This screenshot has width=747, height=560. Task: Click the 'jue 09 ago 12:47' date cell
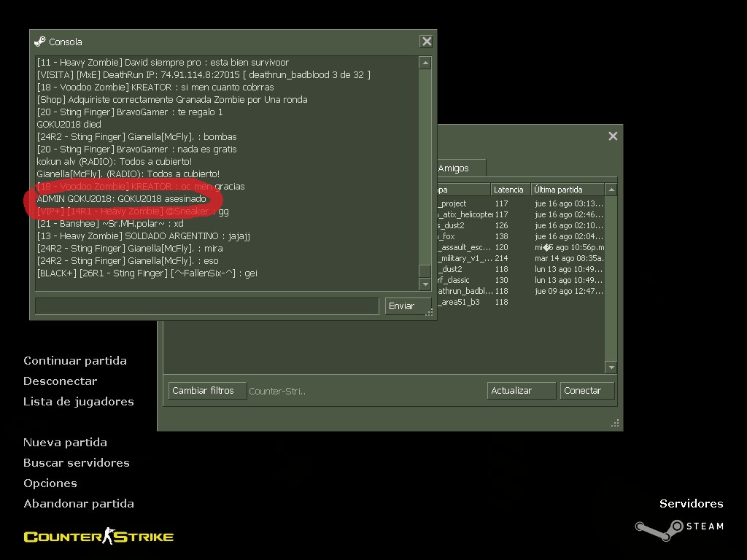click(x=569, y=291)
